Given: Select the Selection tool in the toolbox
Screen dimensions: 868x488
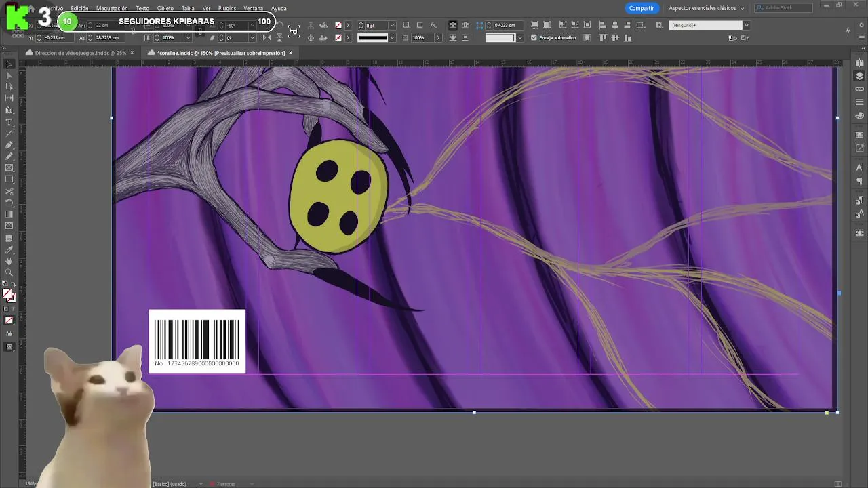Looking at the screenshot, I should pyautogui.click(x=9, y=64).
